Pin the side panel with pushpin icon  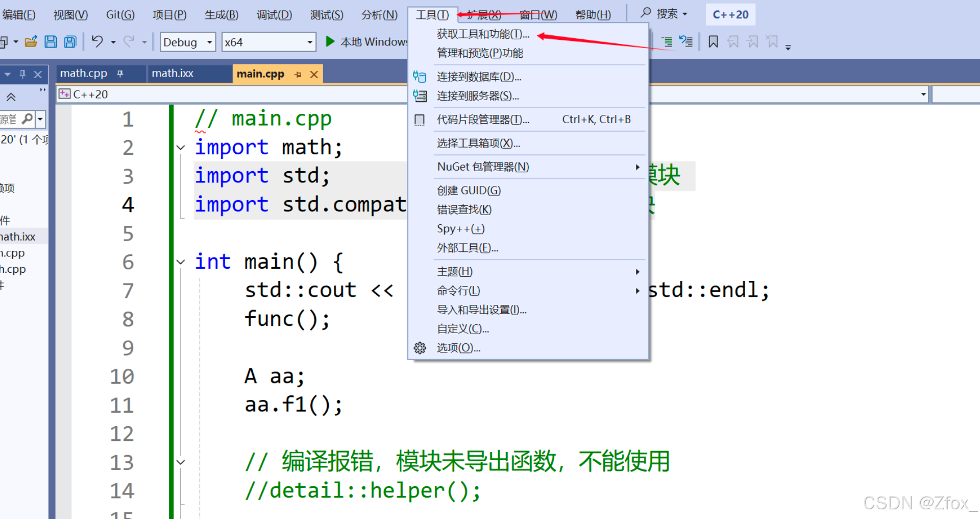(x=22, y=74)
